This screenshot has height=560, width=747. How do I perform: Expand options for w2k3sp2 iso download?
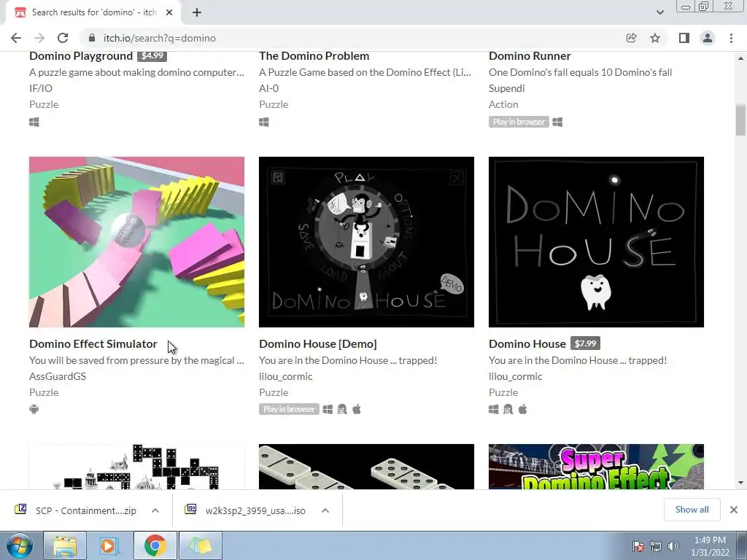click(x=325, y=510)
